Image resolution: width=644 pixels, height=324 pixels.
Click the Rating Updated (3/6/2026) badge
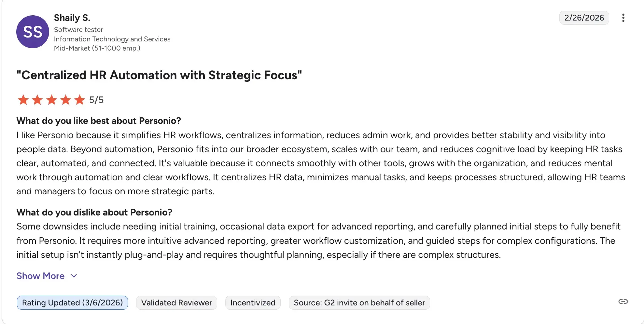coord(72,303)
